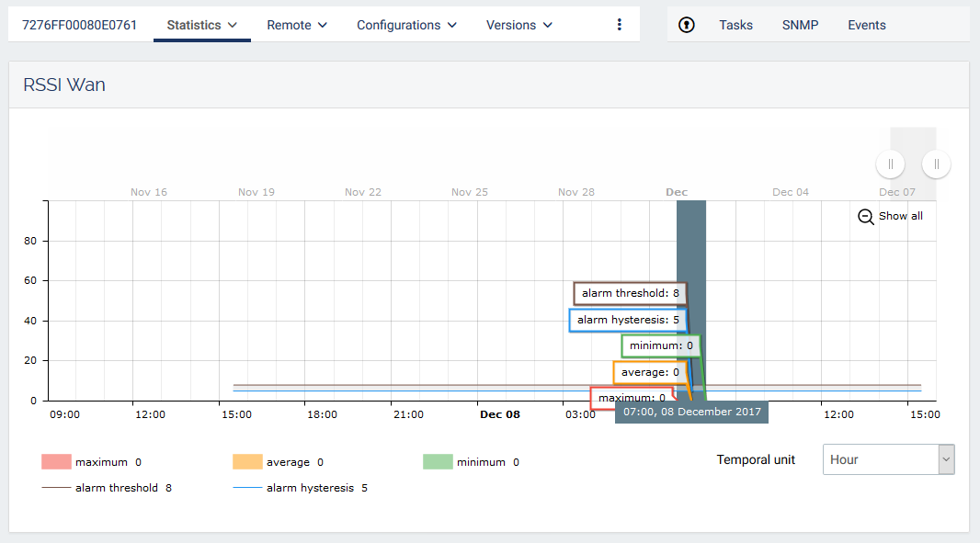Screen dimensions: 980x543
Task: Open the Configurations dropdown menu
Action: click(x=406, y=25)
